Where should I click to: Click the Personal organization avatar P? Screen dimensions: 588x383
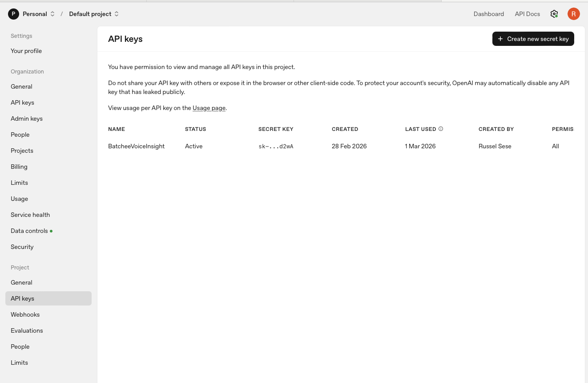13,14
